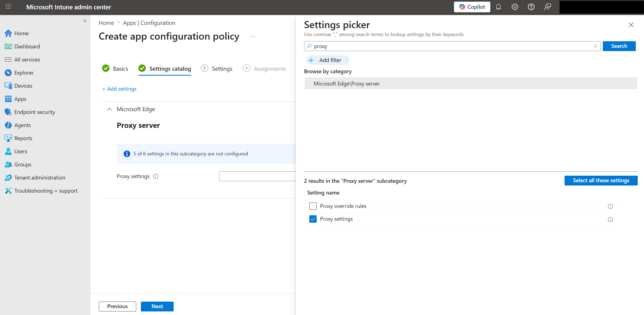Click the Reports icon in sidebar
Image resolution: width=644 pixels, height=315 pixels.
[x=8, y=138]
